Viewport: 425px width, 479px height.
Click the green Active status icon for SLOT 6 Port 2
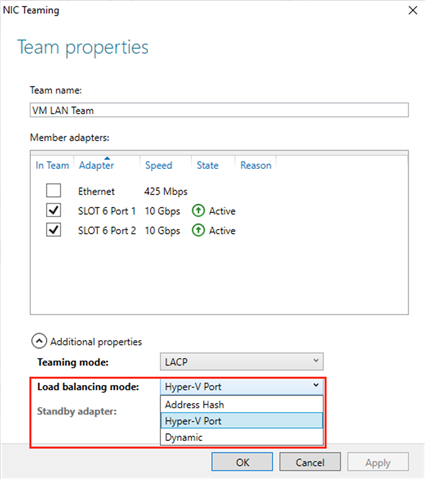point(198,230)
